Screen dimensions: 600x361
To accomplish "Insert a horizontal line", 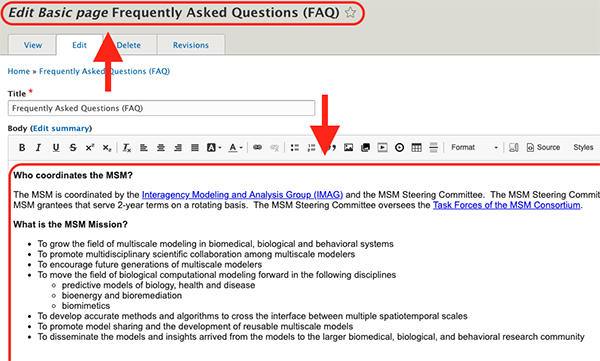I will click(x=434, y=147).
